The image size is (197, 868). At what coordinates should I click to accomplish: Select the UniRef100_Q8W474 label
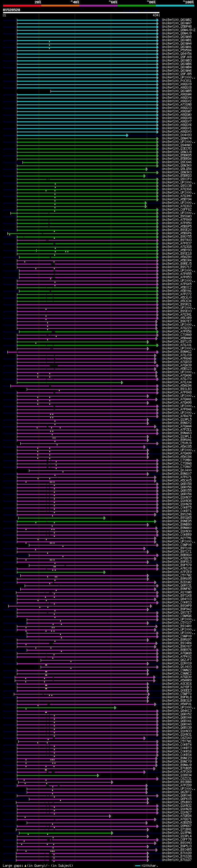177,139
